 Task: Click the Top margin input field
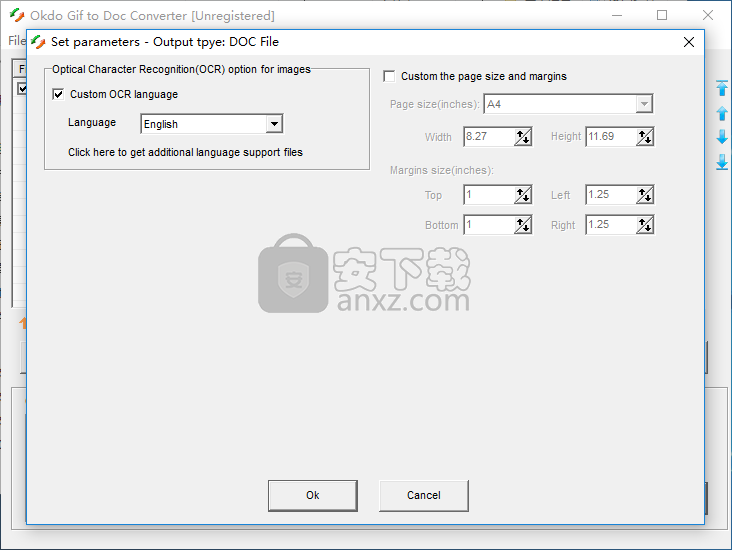pos(489,195)
